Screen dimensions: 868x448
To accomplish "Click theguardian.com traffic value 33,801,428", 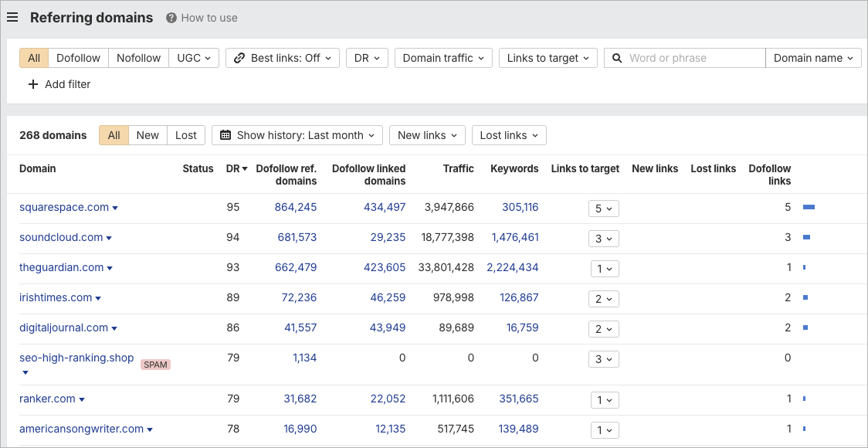I will [446, 267].
